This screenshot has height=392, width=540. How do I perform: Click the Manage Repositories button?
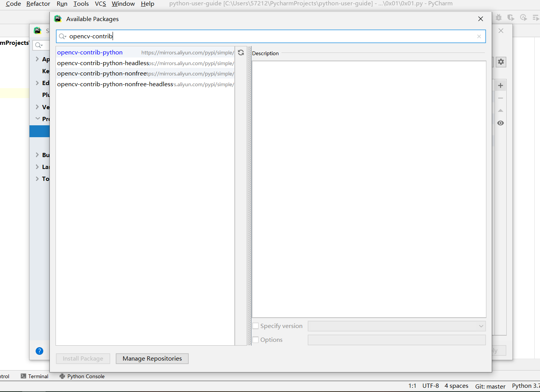pos(152,359)
